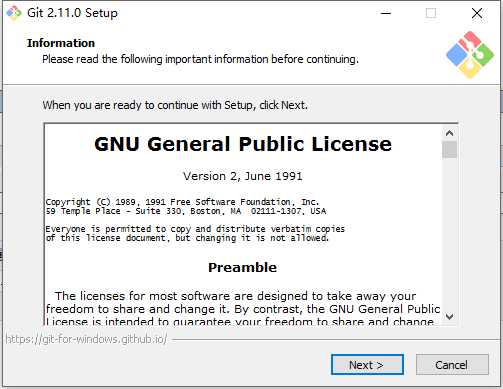503x389 pixels.
Task: Click the Git icon in the title bar
Action: click(14, 13)
